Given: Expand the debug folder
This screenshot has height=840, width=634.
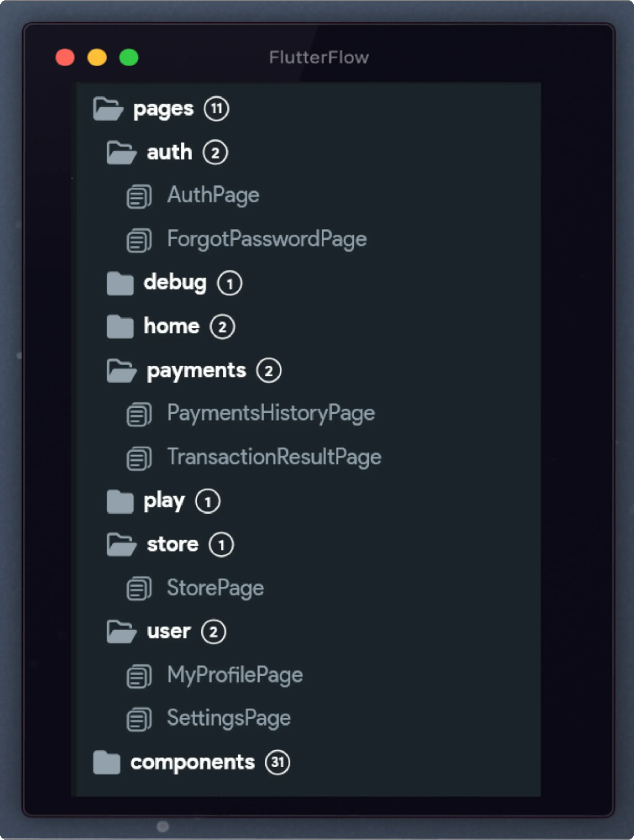Looking at the screenshot, I should (x=120, y=283).
